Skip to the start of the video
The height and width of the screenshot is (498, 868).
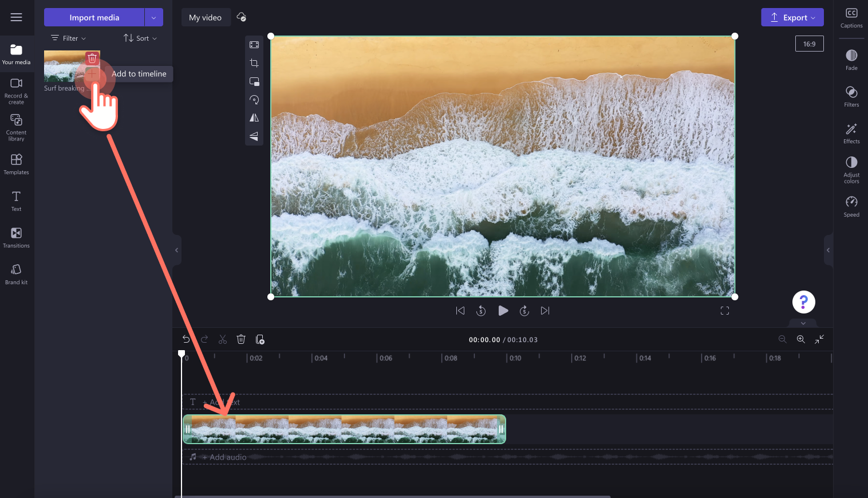click(x=460, y=311)
